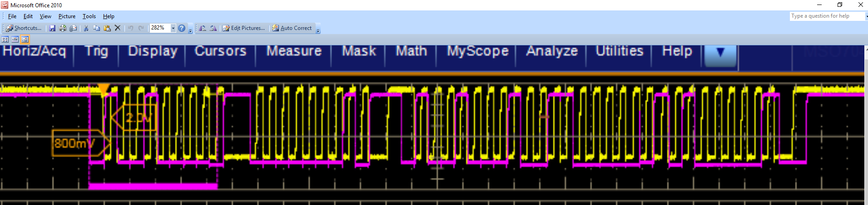The width and height of the screenshot is (868, 205).
Task: Cut with the scissors icon
Action: (86, 28)
